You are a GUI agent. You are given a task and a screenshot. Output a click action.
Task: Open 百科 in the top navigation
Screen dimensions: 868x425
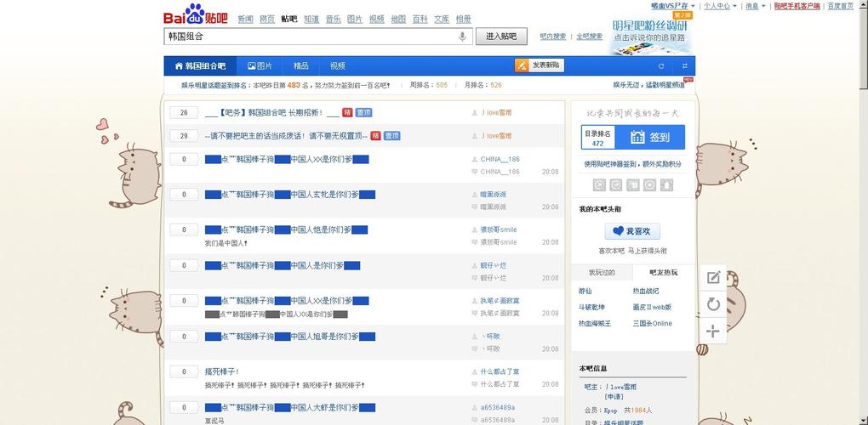[420, 19]
